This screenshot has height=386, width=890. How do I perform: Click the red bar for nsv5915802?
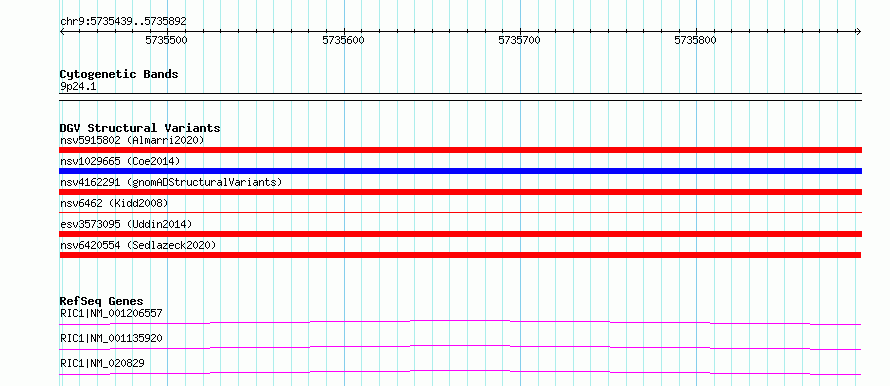tap(461, 150)
